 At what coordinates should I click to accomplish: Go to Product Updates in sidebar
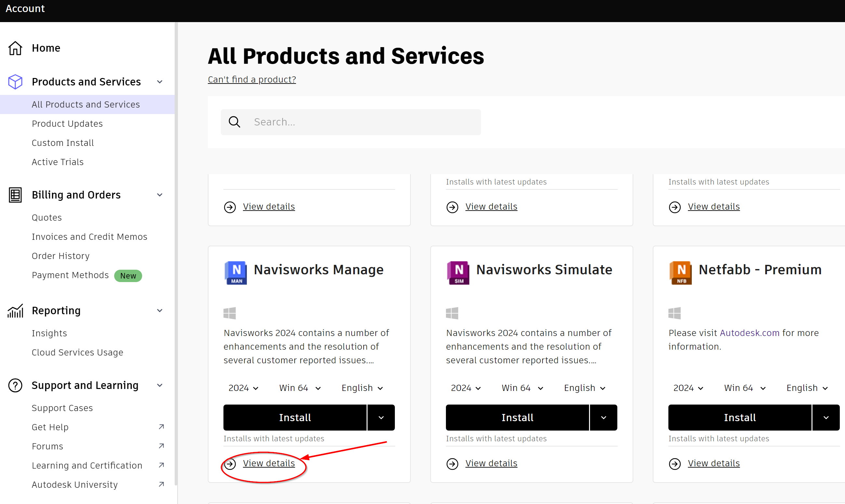point(67,123)
